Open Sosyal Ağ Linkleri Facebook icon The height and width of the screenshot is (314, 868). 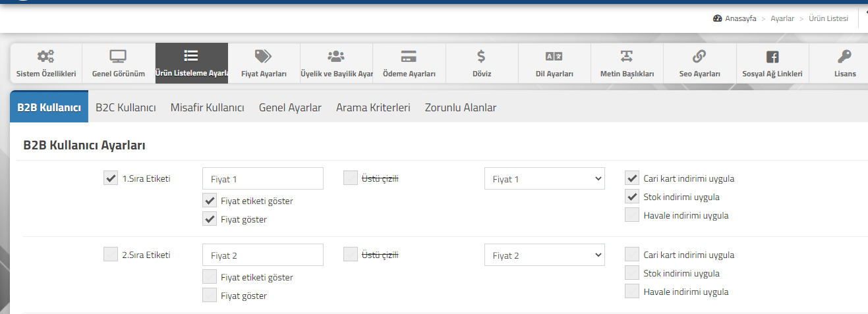772,57
